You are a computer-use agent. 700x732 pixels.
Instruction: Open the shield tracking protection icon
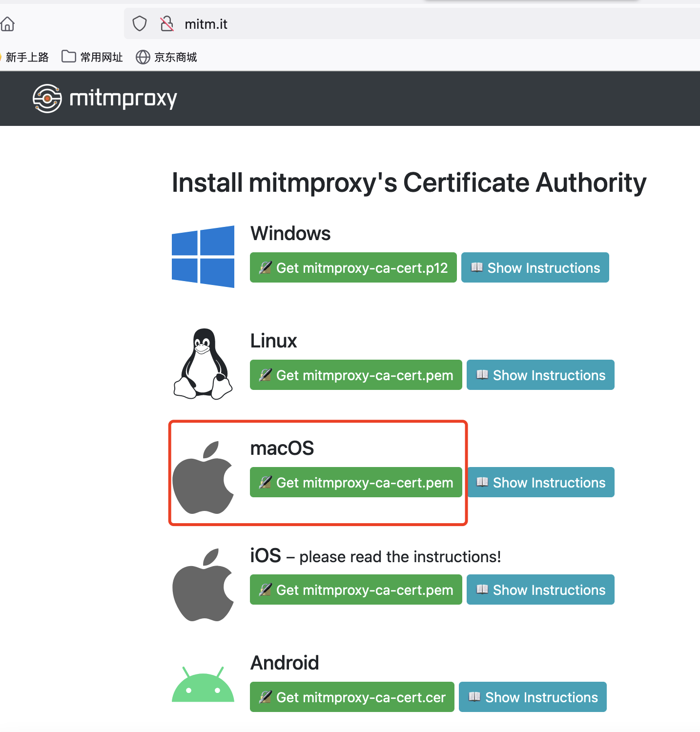140,23
